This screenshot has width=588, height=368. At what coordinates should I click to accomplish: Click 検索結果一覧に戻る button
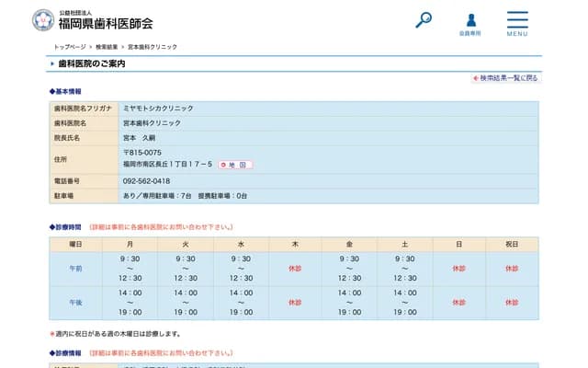(x=505, y=78)
